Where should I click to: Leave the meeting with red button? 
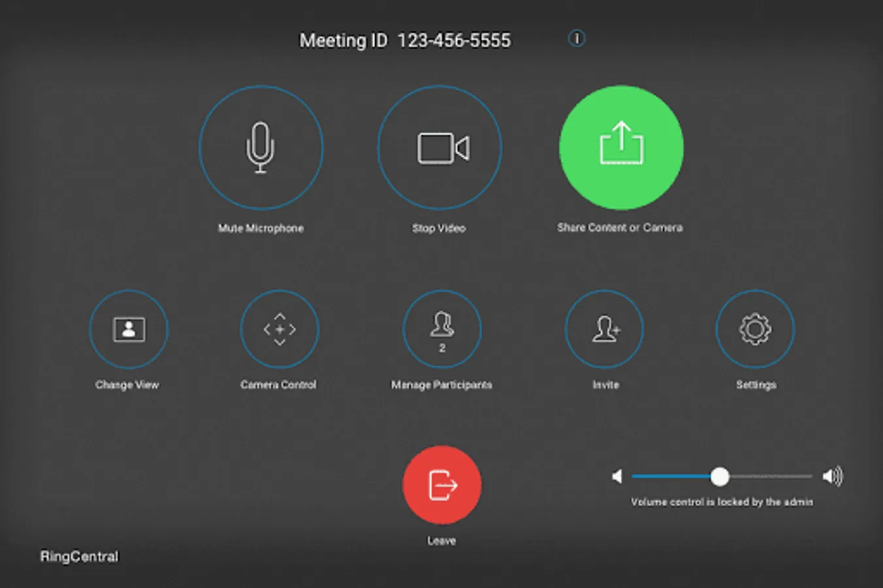[442, 485]
